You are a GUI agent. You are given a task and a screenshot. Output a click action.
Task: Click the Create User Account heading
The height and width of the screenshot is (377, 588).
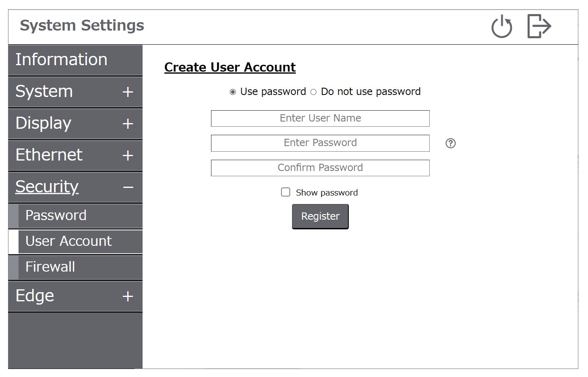230,67
